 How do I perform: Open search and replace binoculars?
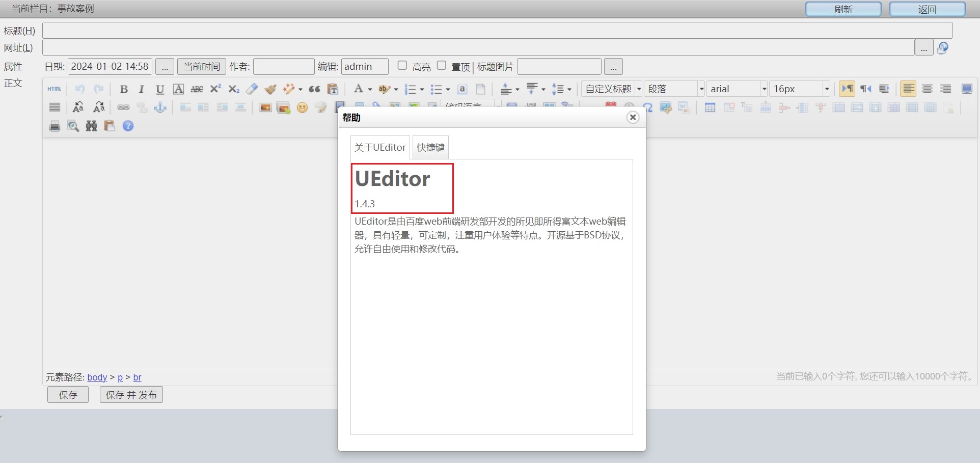91,126
